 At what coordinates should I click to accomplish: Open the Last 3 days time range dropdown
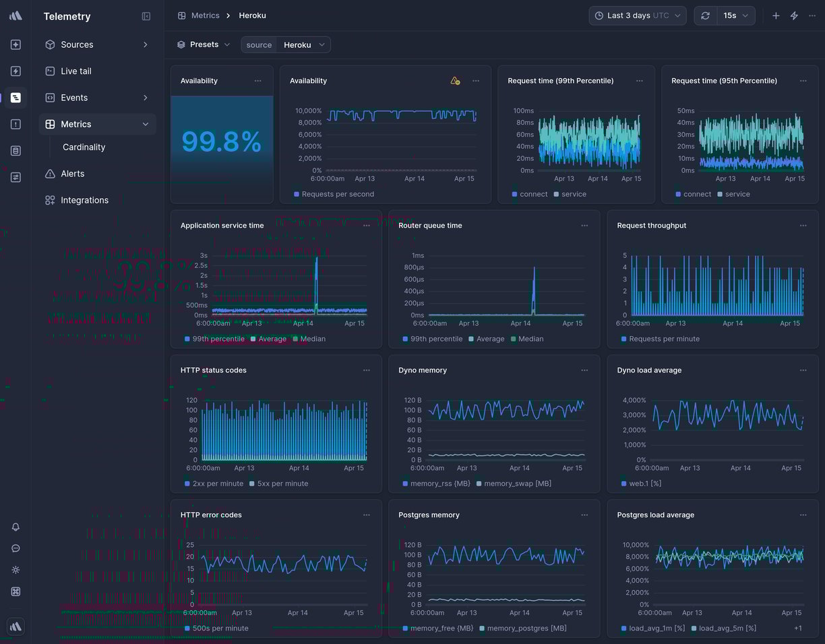[x=637, y=15]
